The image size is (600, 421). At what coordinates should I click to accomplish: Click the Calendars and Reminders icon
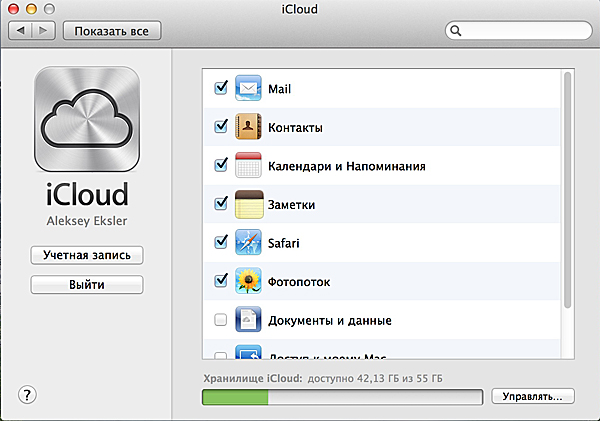tap(248, 165)
